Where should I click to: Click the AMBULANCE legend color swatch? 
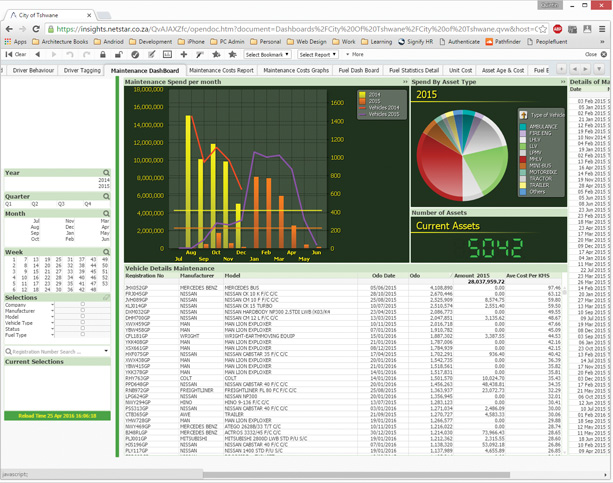point(523,127)
